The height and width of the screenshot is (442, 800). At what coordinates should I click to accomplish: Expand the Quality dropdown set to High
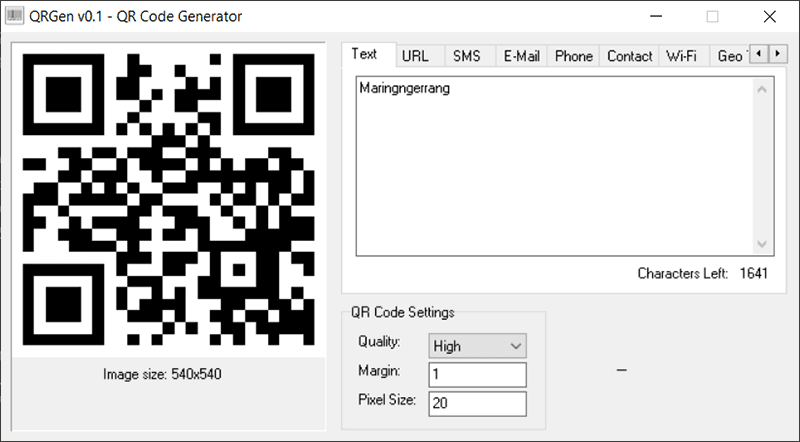point(478,346)
